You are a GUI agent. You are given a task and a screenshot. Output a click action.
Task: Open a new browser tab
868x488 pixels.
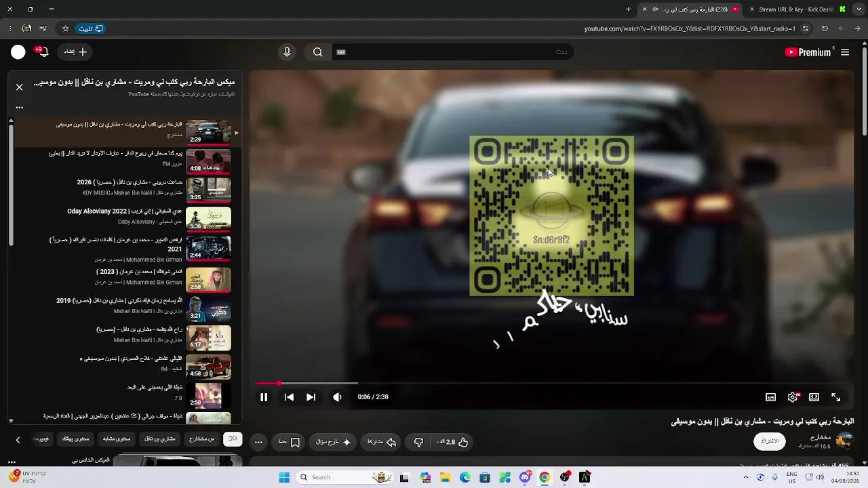628,9
